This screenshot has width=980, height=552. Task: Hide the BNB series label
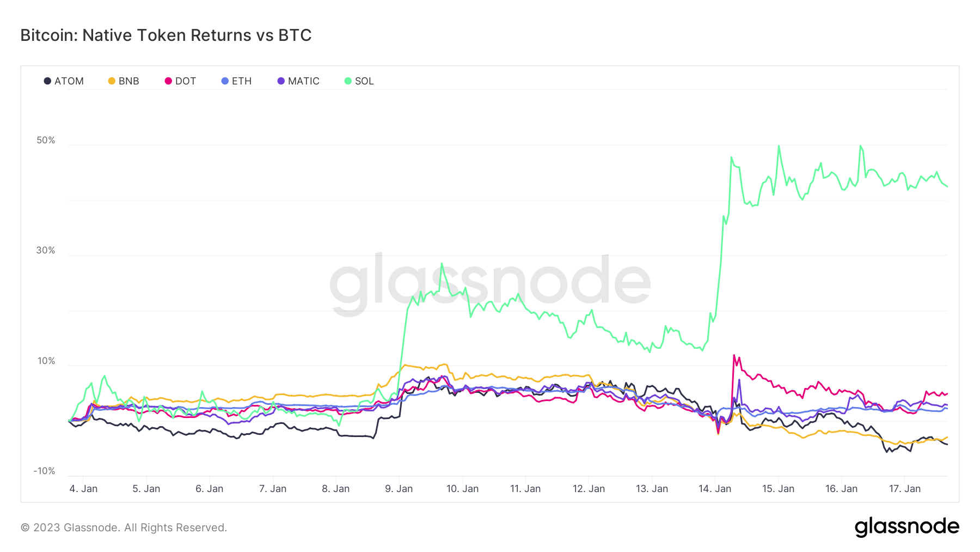[x=129, y=81]
